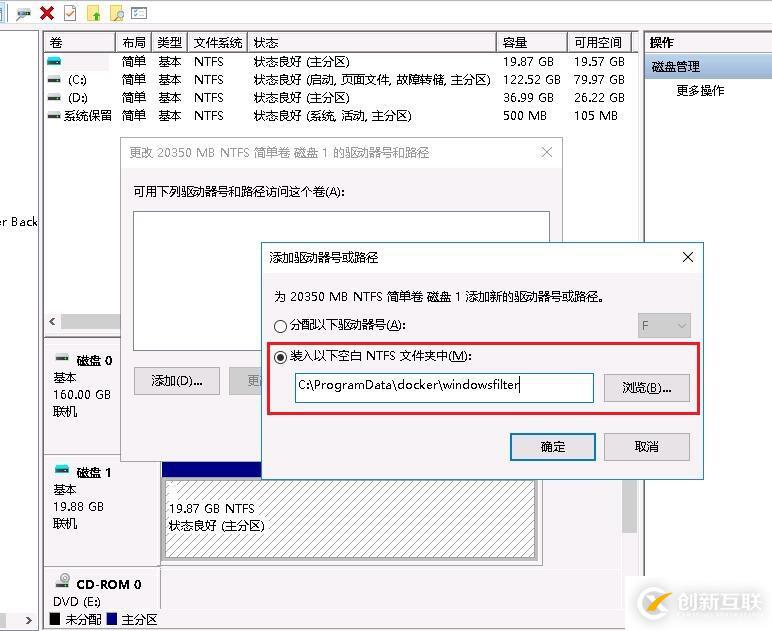772x631 pixels.
Task: Open 更多操作 in the 操作 pane
Action: pos(700,91)
